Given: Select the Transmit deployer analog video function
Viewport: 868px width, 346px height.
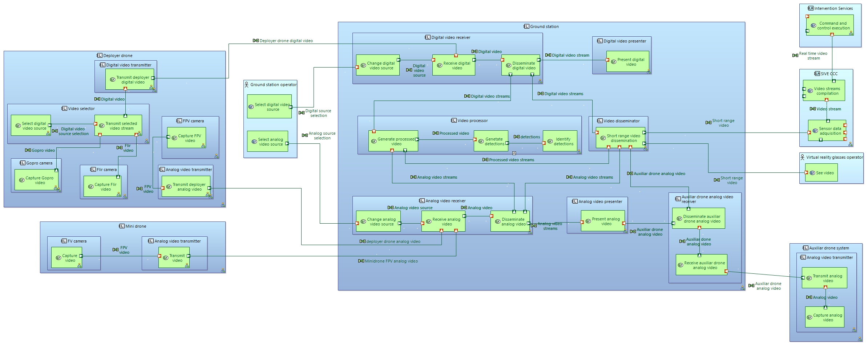Looking at the screenshot, I should (186, 187).
